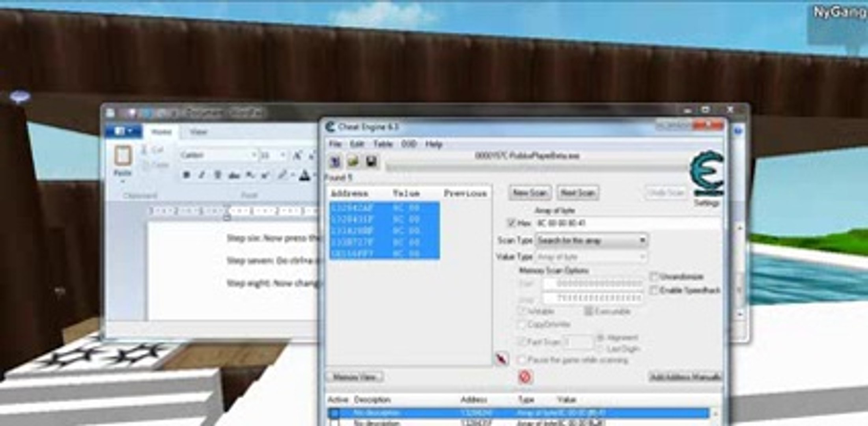Click the Address column header in found list
The width and height of the screenshot is (868, 426).
(x=349, y=193)
